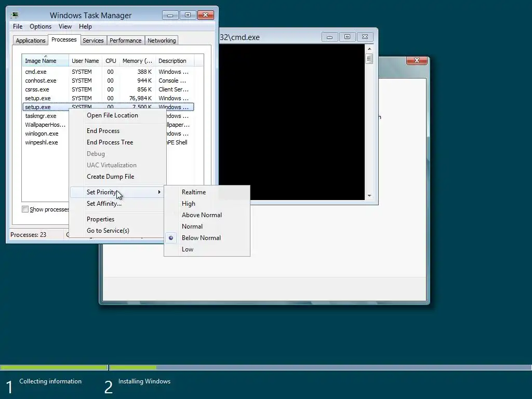This screenshot has height=399, width=532.
Task: Click the Collecting information progress bar
Action: pos(54,367)
